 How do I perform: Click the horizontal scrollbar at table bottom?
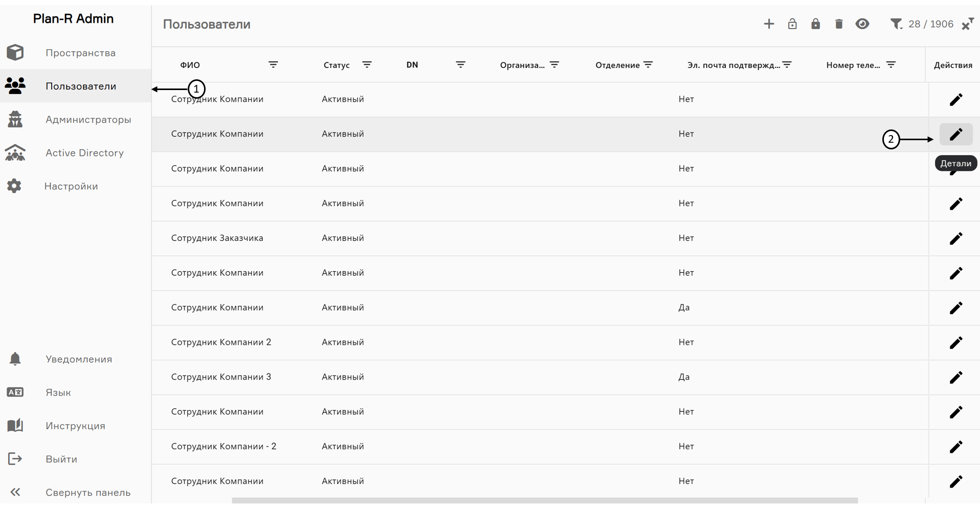[544, 500]
